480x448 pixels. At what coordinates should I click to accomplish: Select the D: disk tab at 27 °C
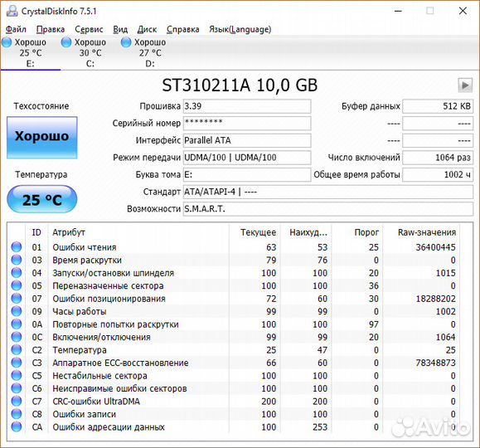point(150,53)
